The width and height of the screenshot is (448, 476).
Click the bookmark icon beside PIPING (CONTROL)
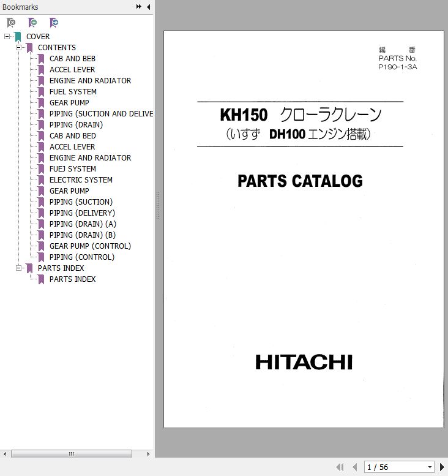coord(41,257)
